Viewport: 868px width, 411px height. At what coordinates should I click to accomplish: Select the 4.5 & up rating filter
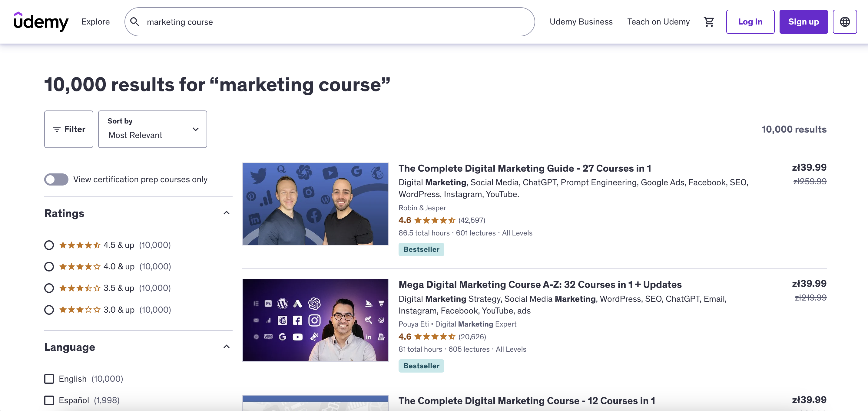click(48, 245)
